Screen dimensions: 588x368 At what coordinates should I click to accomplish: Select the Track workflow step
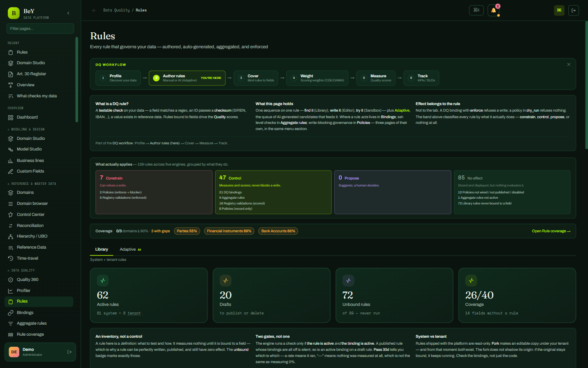pyautogui.click(x=421, y=78)
